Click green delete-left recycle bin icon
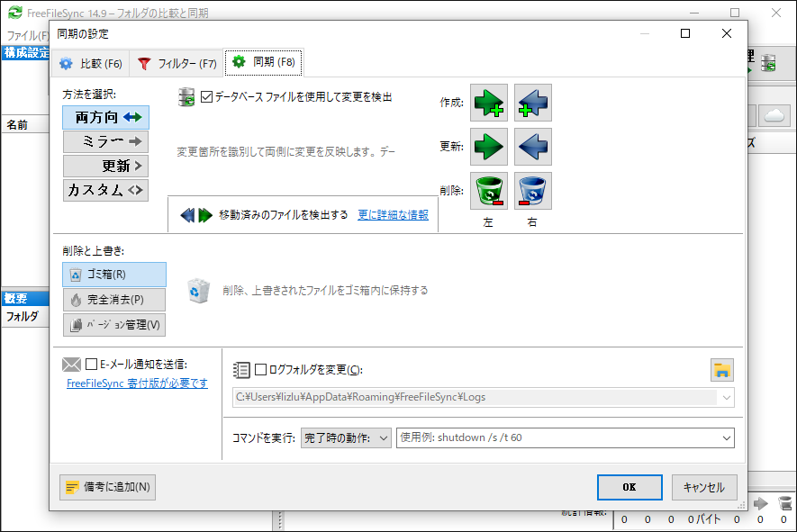The height and width of the screenshot is (532, 797). (x=488, y=191)
